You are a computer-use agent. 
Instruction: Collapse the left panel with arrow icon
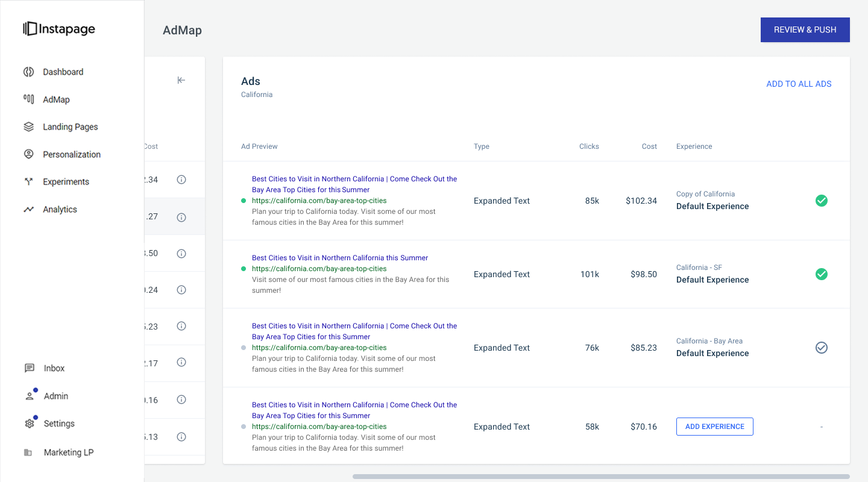[x=181, y=80]
